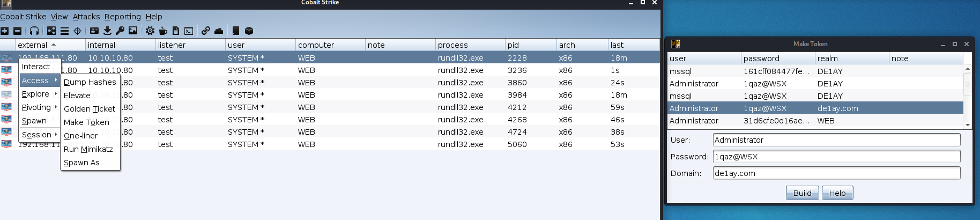Click the Disconnect minus icon in the toolbar
This screenshot has width=980, height=220.
[17, 31]
